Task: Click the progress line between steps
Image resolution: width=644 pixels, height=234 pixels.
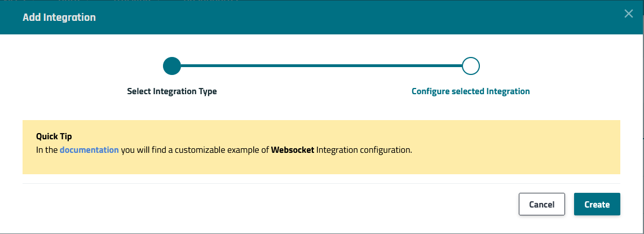Action: (x=321, y=66)
